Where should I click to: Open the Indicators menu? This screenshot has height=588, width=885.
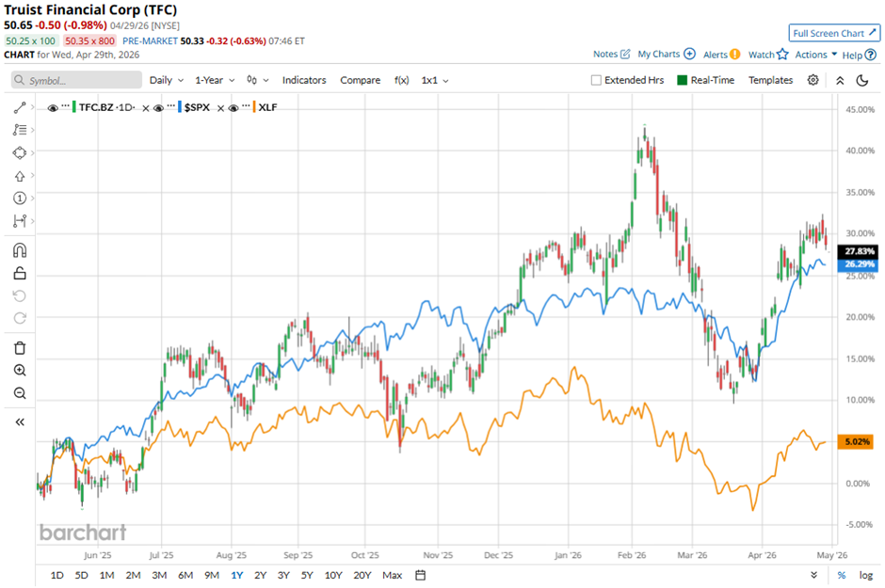(304, 80)
